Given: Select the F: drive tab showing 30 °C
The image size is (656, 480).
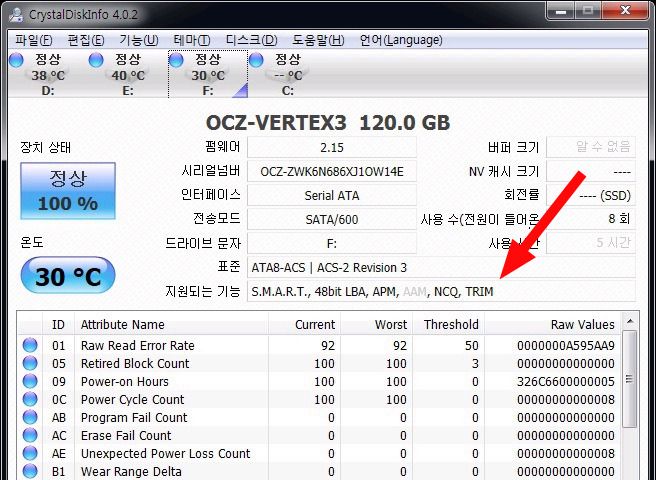Looking at the screenshot, I should click(x=208, y=74).
